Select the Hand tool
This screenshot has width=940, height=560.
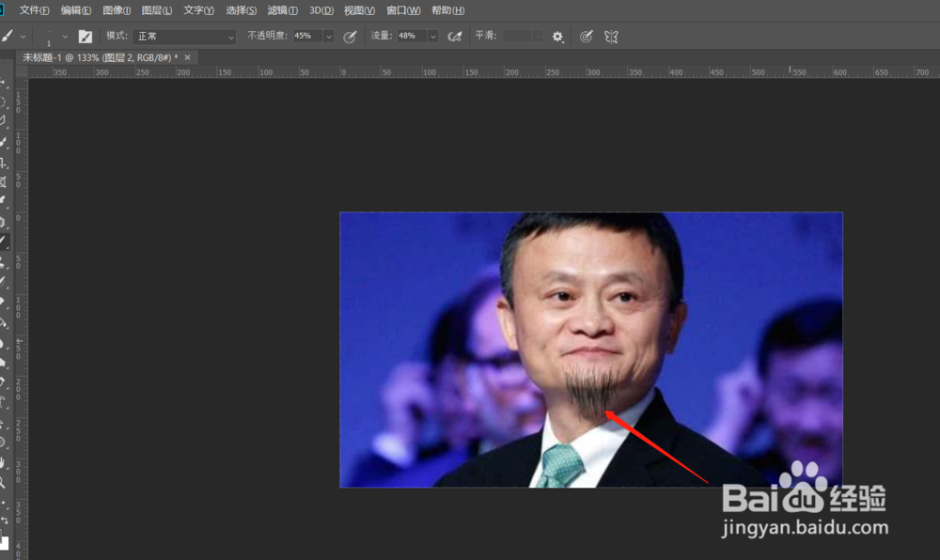pyautogui.click(x=3, y=462)
